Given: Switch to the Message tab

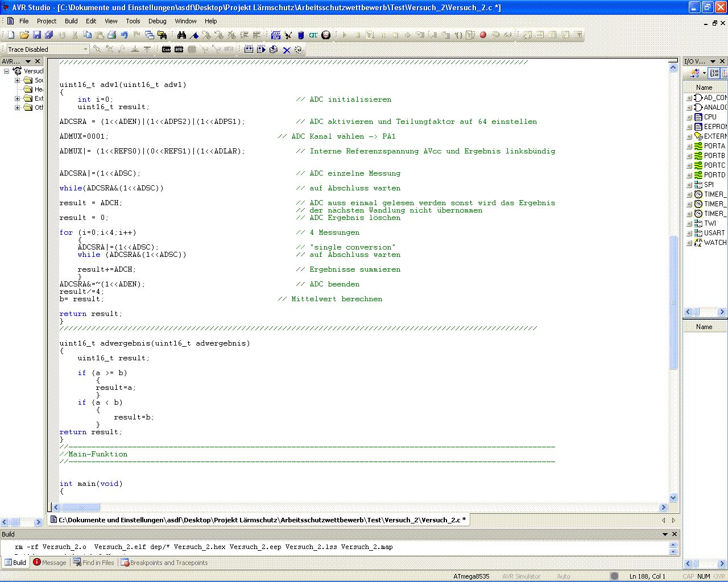Looking at the screenshot, I should point(50,563).
